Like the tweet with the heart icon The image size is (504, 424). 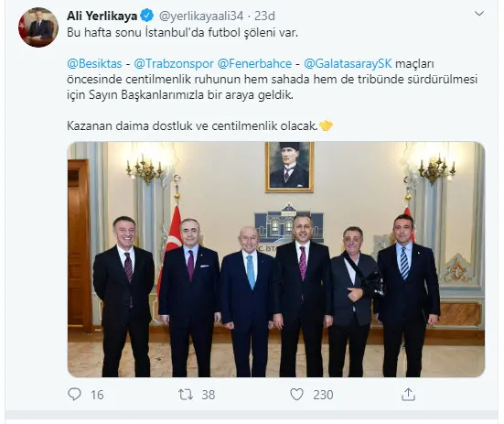coord(296,395)
